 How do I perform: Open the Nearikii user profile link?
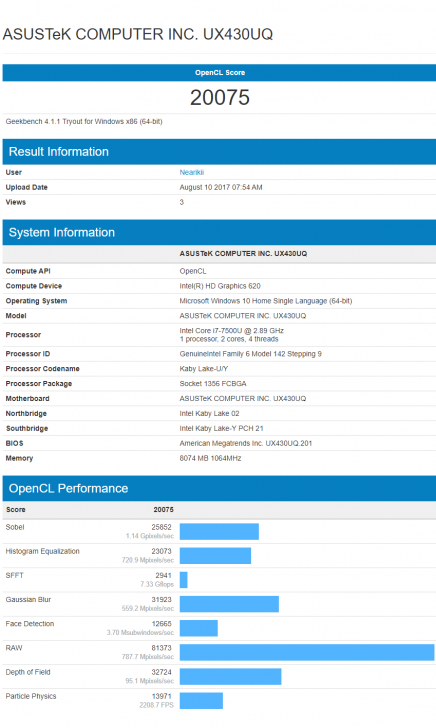[x=191, y=172]
